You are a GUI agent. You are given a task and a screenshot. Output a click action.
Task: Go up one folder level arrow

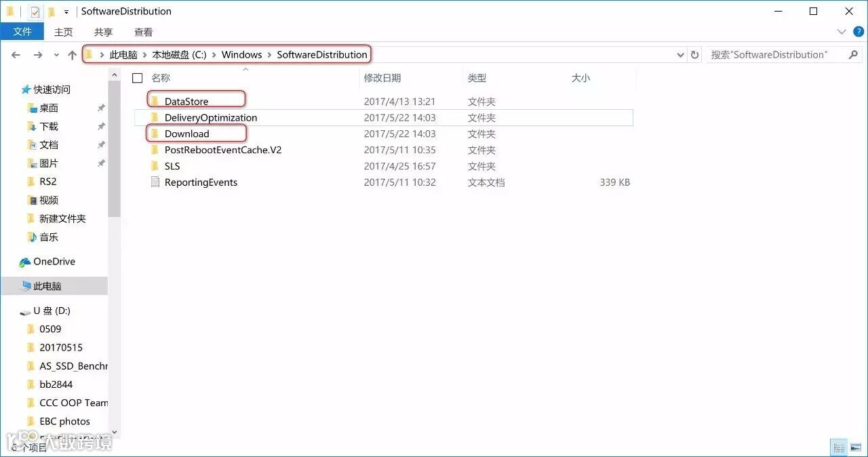click(x=72, y=55)
